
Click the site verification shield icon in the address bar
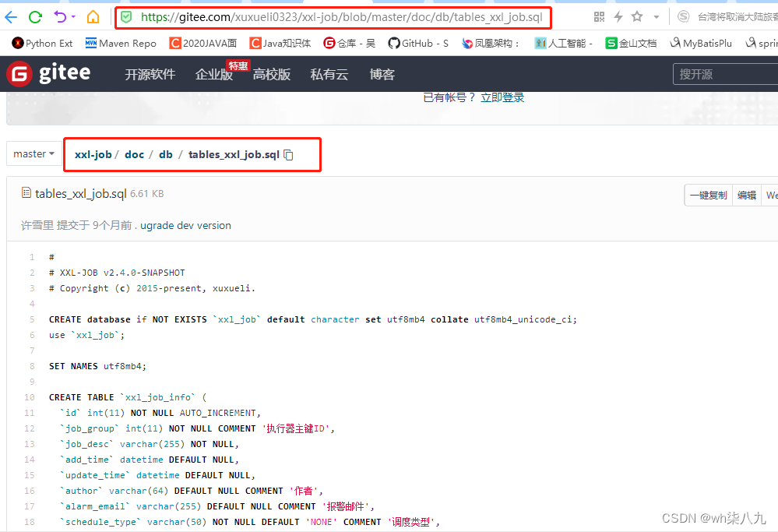(126, 17)
